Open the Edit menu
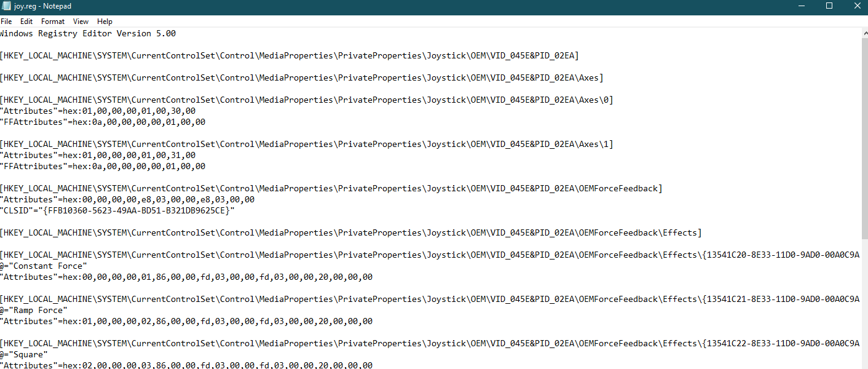868x369 pixels. (26, 22)
